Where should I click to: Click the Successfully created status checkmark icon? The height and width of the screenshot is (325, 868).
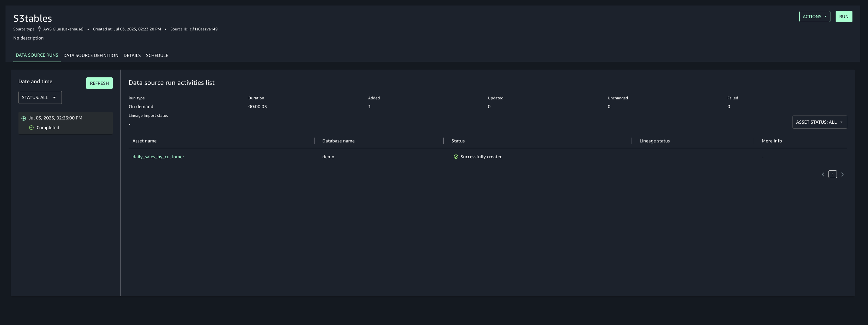coord(456,157)
